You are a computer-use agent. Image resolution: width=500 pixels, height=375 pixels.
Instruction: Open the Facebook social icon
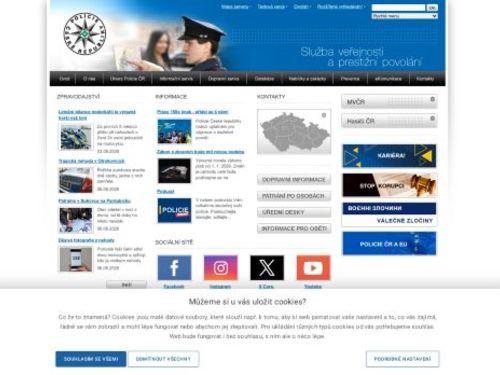point(174,268)
